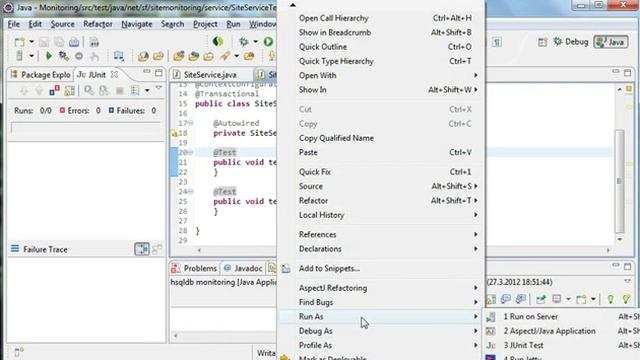Open console view menu triangle
The image size is (640, 360).
[x=627, y=282]
